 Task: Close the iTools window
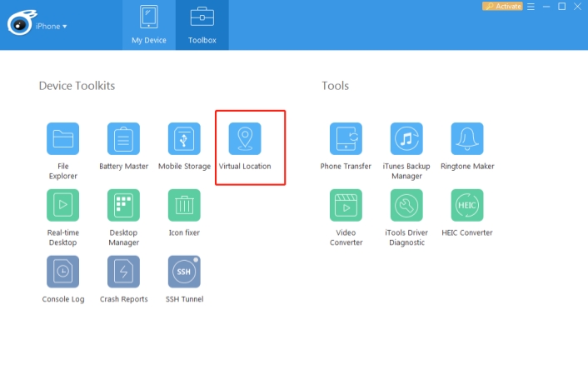tap(577, 7)
